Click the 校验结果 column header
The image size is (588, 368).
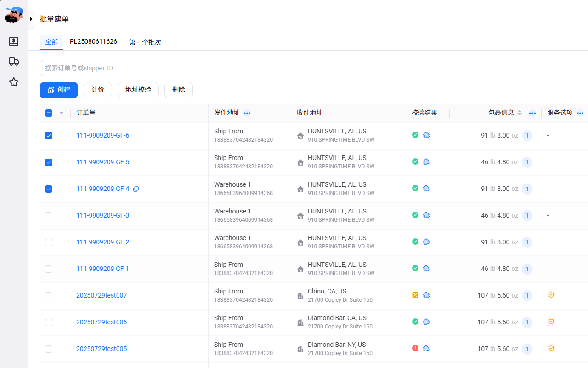tap(424, 113)
